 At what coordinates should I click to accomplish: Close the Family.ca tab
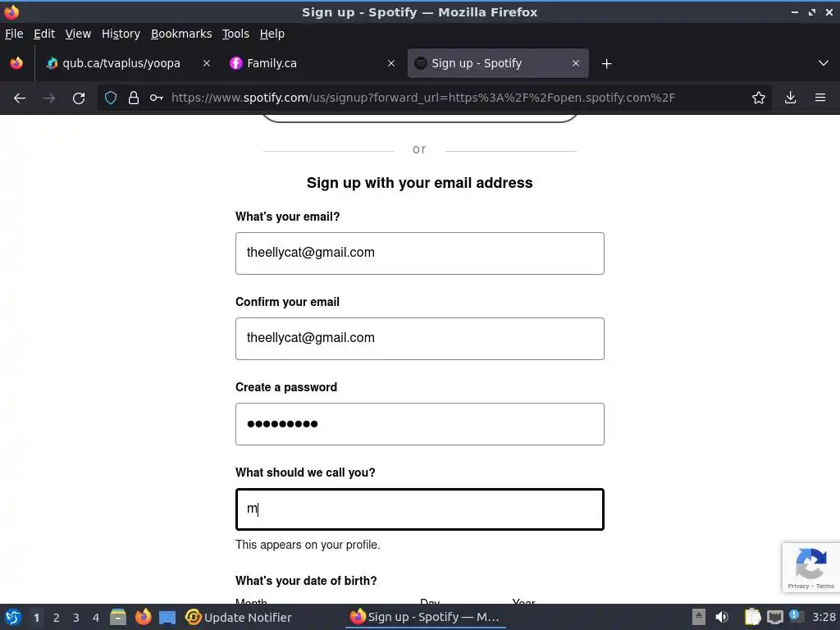[x=391, y=63]
